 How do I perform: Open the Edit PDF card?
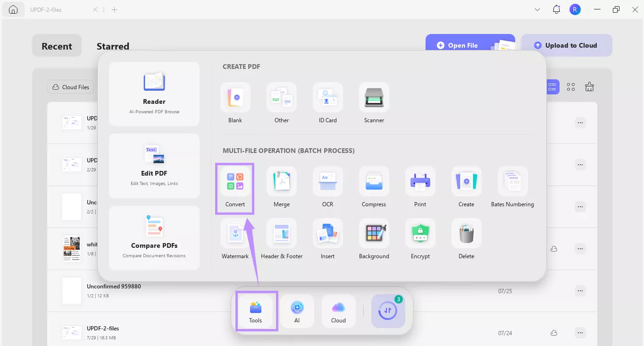(x=154, y=166)
